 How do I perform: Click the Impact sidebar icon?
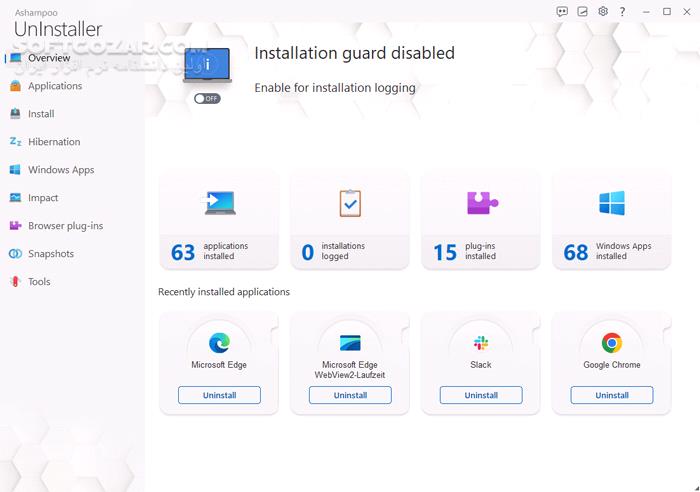pyautogui.click(x=15, y=197)
